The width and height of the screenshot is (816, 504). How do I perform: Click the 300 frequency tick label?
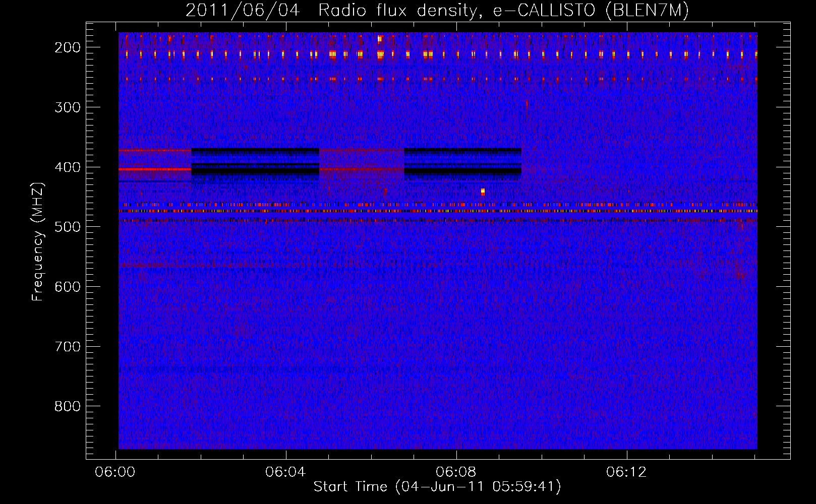pos(68,107)
